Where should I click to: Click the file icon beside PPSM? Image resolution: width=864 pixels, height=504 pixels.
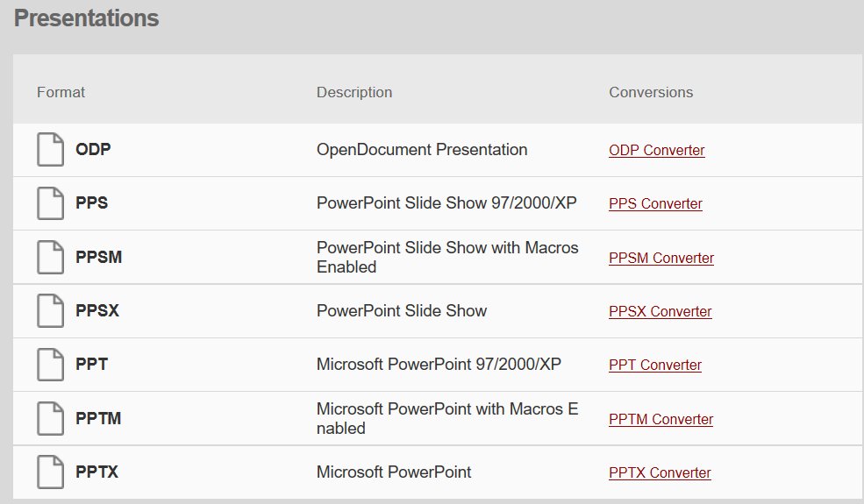[x=50, y=257]
